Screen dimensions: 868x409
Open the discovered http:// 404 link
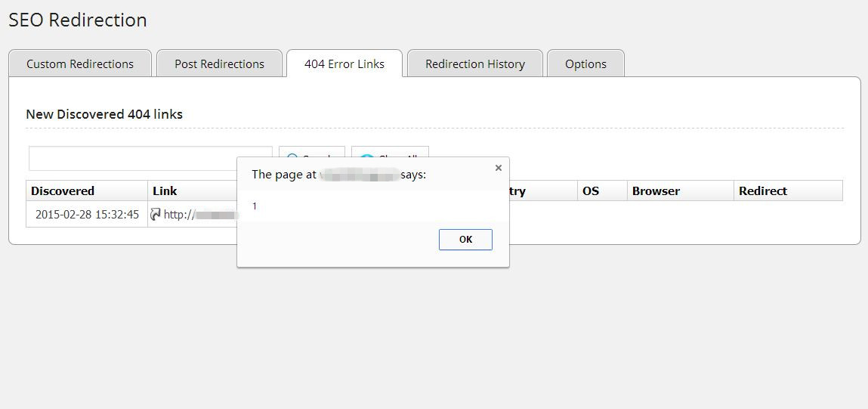click(200, 215)
